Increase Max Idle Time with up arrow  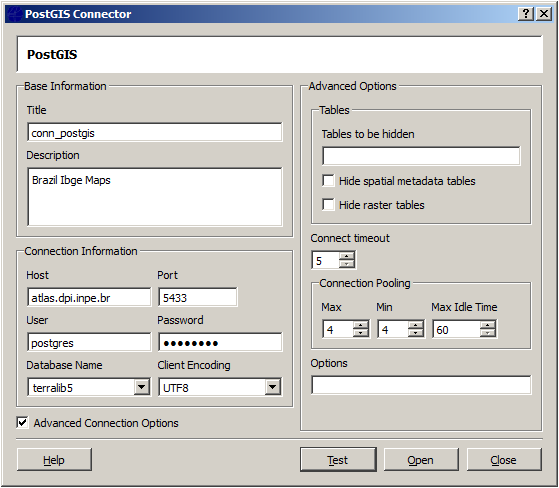pos(487,325)
